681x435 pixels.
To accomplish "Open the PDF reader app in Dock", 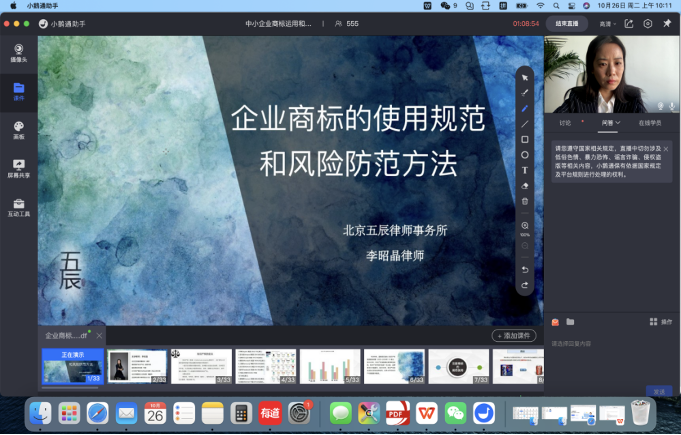I will (397, 413).
